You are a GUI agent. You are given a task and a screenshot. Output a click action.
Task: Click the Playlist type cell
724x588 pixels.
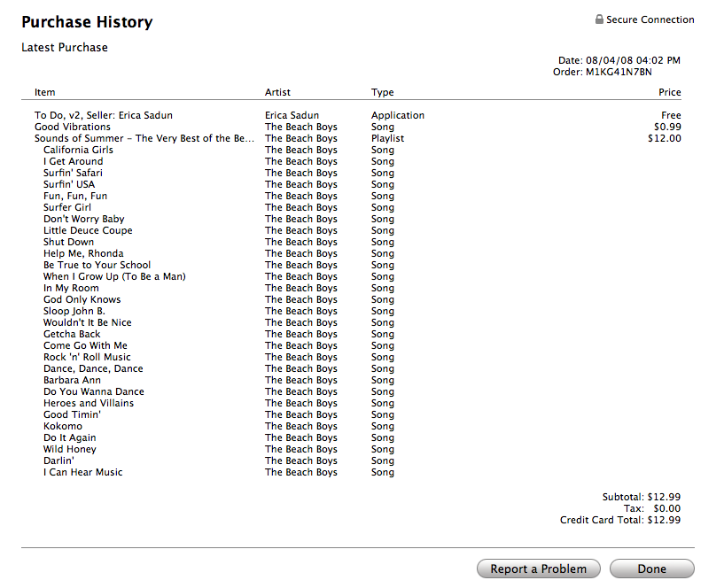tap(387, 138)
